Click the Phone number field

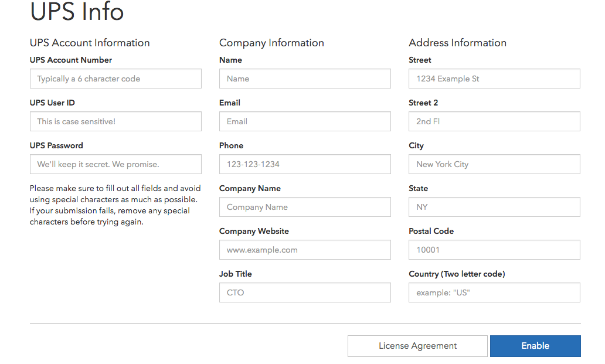(x=305, y=164)
